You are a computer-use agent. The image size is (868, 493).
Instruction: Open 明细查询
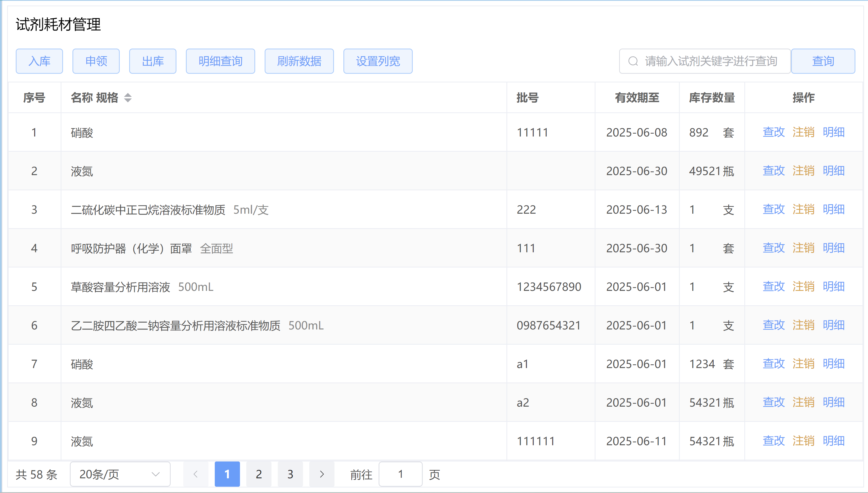tap(220, 61)
